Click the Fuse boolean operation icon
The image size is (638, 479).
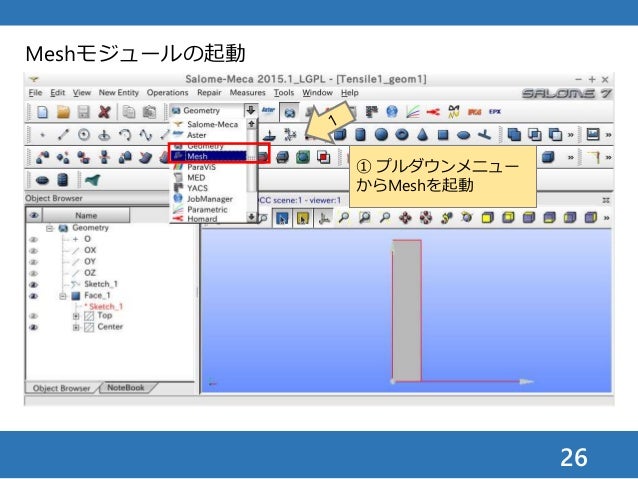coord(514,134)
